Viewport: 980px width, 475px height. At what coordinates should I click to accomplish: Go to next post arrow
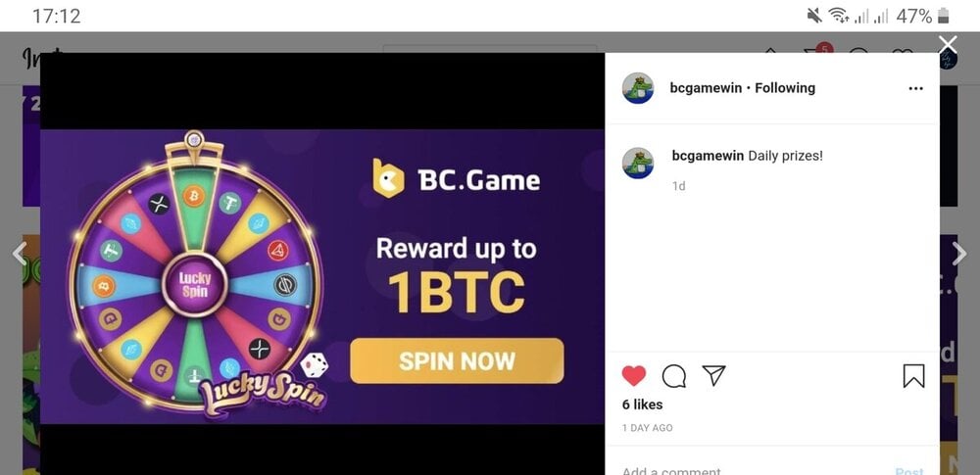pos(959,254)
